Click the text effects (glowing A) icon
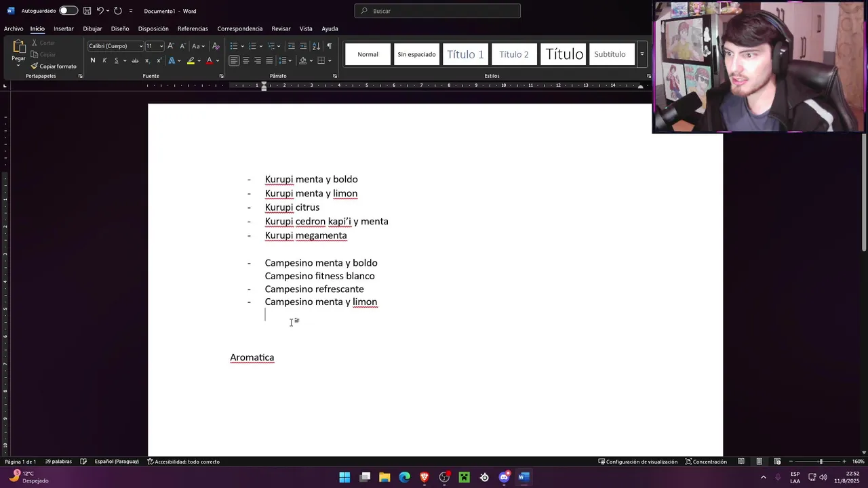The height and width of the screenshot is (488, 868). click(x=172, y=60)
